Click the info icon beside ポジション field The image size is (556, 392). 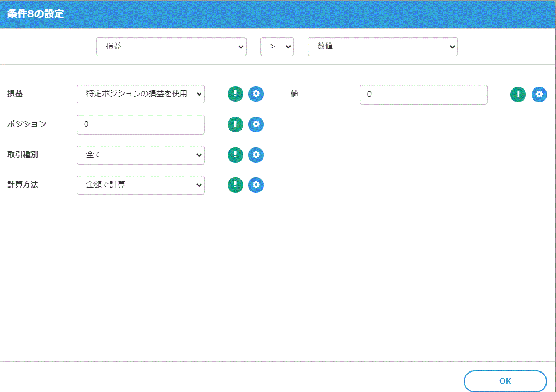coord(235,125)
